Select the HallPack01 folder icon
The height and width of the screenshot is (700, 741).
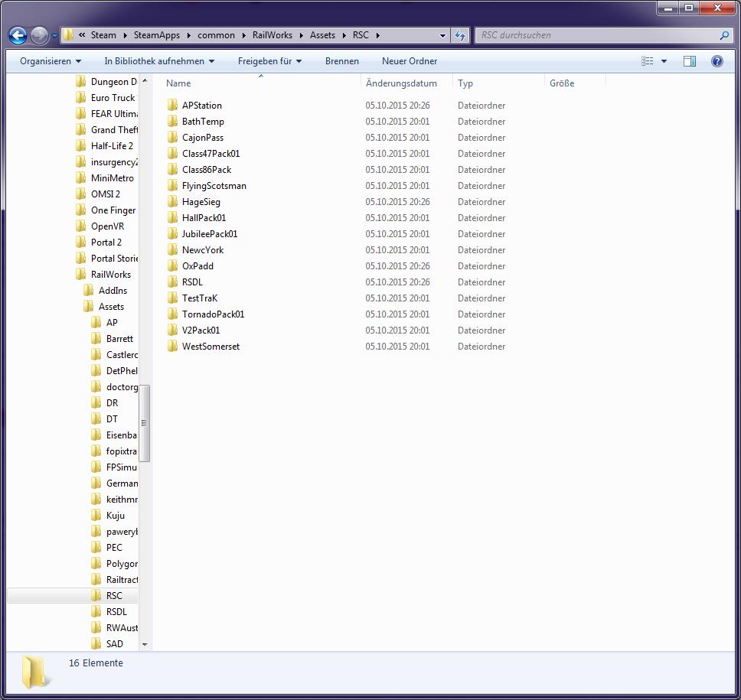(x=172, y=218)
